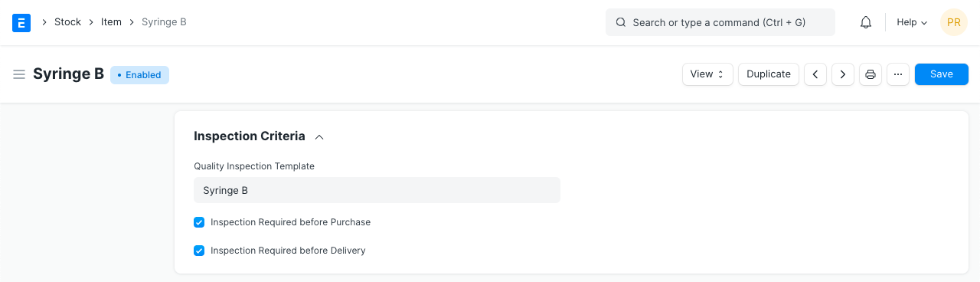The width and height of the screenshot is (980, 282).
Task: Open the Help dropdown menu
Action: [x=912, y=22]
